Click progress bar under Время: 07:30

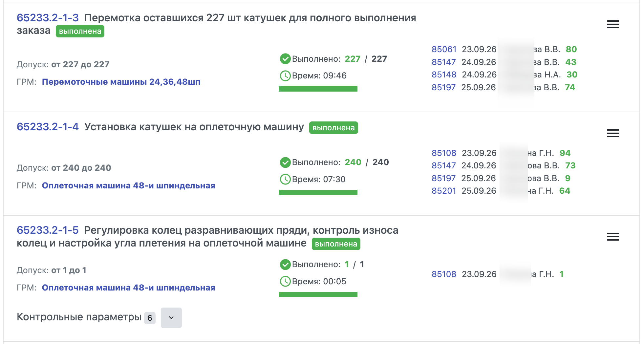coord(318,192)
